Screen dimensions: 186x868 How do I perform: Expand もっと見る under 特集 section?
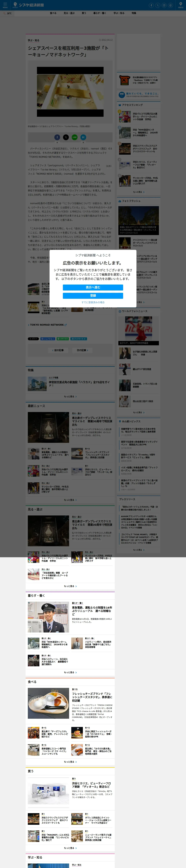point(70,397)
